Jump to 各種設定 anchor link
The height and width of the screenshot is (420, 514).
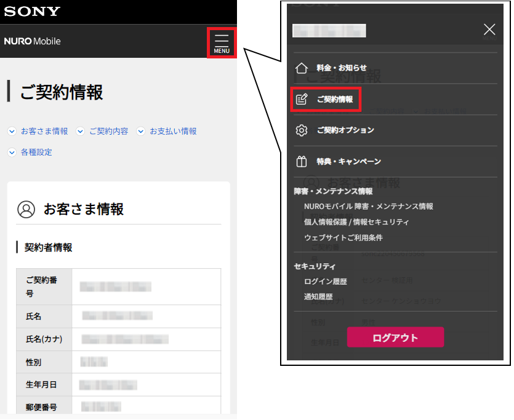click(x=36, y=153)
